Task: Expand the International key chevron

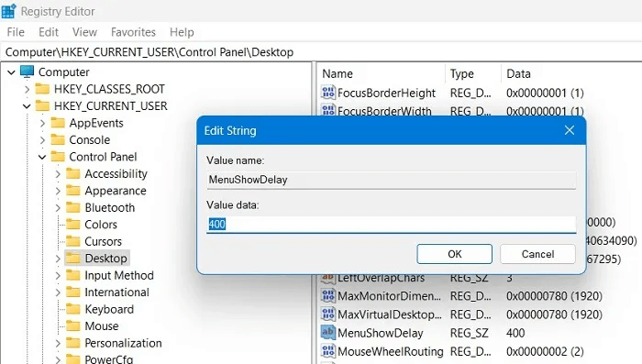Action: click(x=58, y=292)
